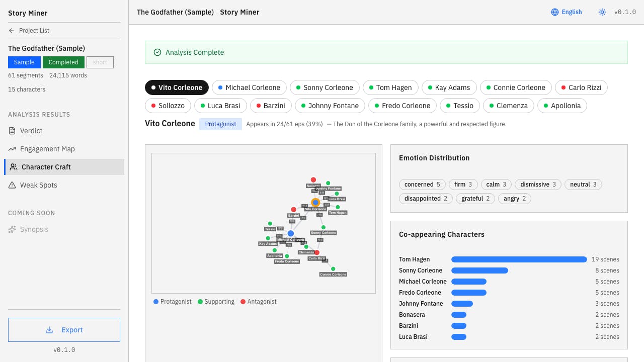Click the Engagement Map trend icon

[x=13, y=149]
